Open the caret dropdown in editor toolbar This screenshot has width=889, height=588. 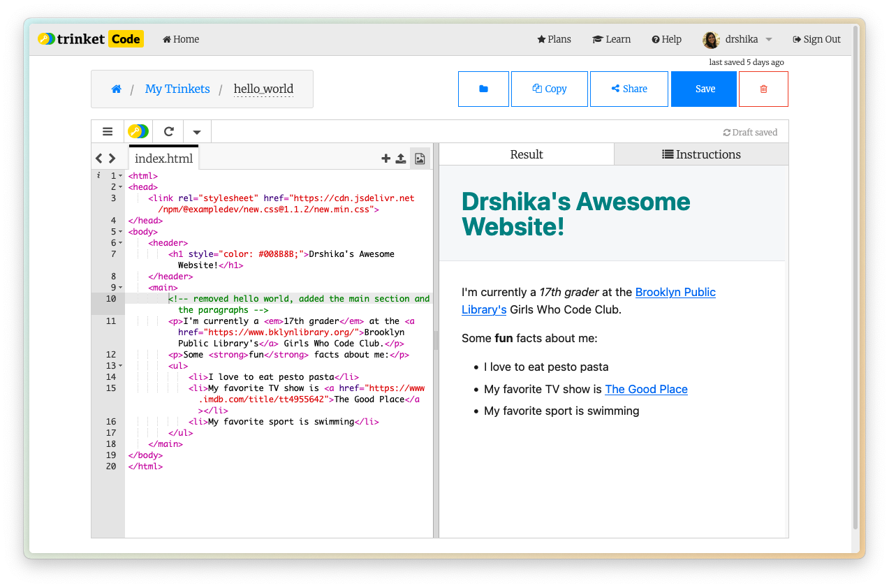point(197,131)
